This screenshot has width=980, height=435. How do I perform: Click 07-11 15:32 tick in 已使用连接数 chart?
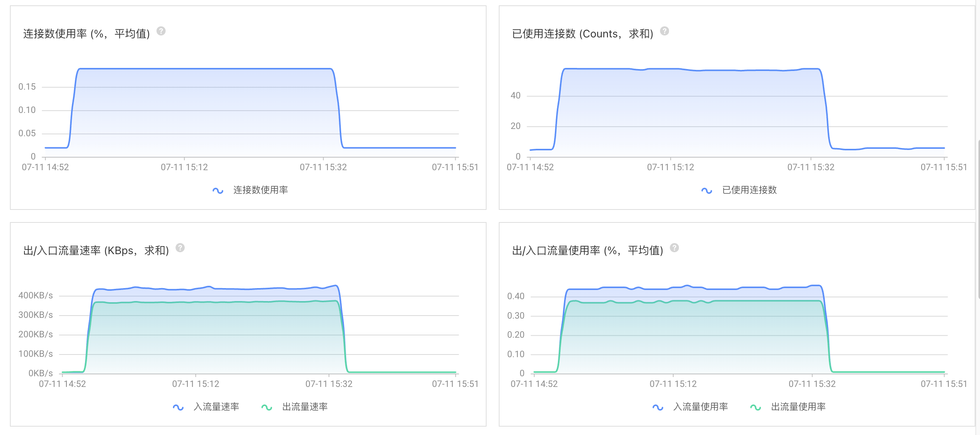811,167
